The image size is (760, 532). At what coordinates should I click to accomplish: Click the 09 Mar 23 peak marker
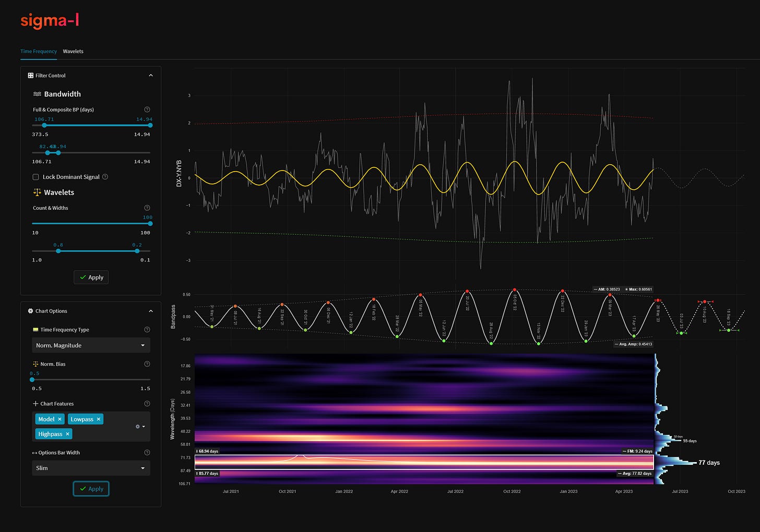610,295
